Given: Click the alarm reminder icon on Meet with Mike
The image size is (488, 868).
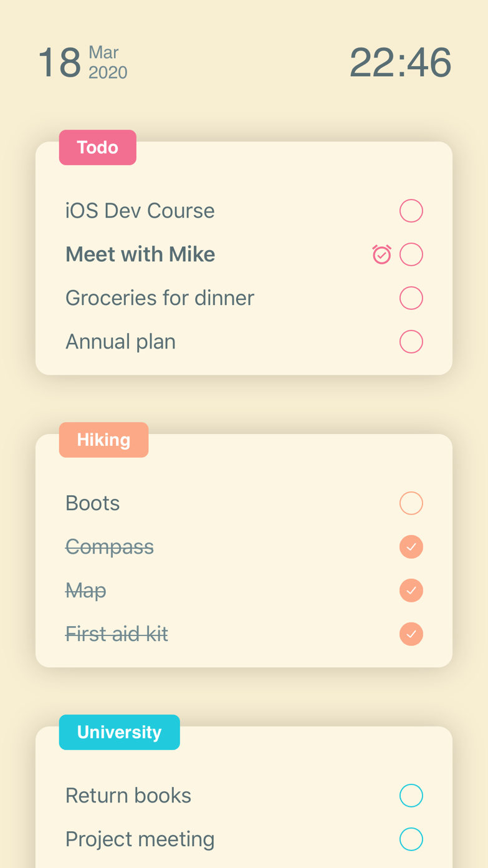Looking at the screenshot, I should (381, 254).
